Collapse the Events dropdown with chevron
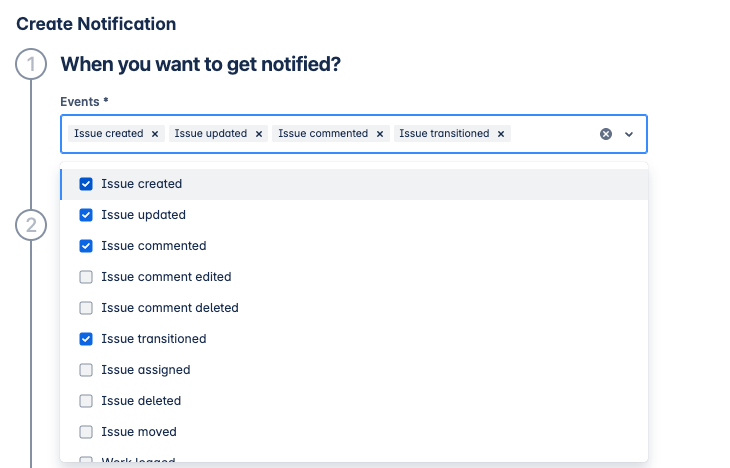This screenshot has height=468, width=730. click(x=629, y=134)
